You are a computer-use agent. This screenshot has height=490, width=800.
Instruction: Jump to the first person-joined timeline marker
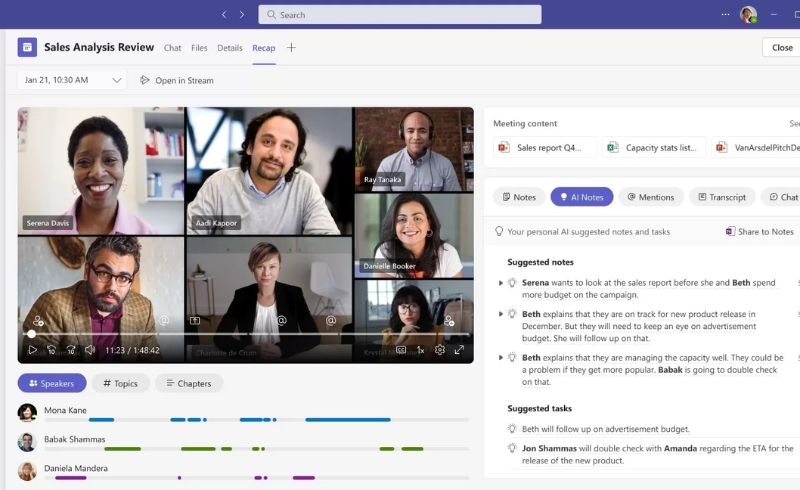38,321
